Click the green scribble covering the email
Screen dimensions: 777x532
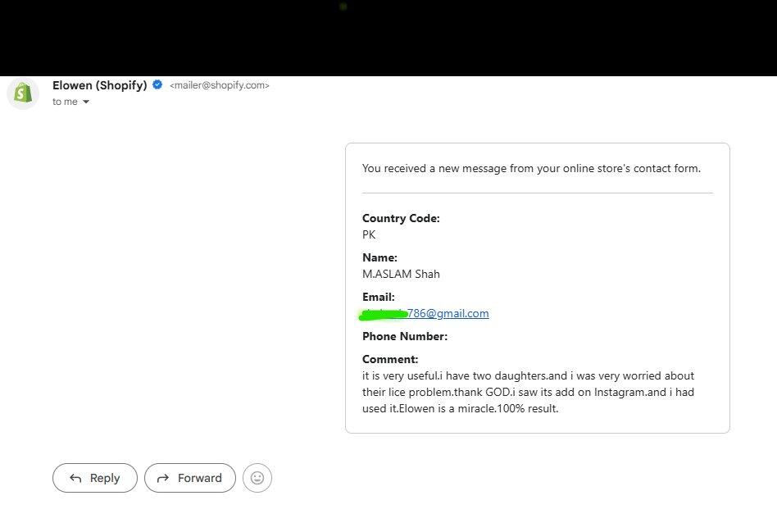383,314
